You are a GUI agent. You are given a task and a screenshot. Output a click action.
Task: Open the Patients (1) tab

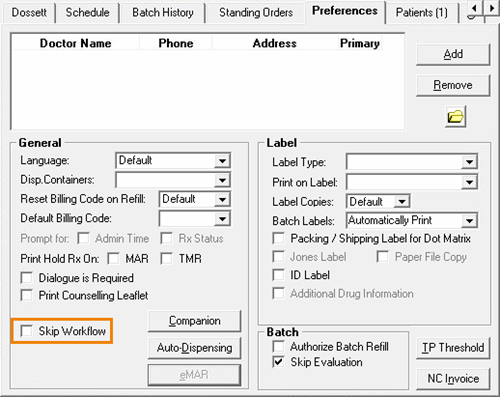click(422, 13)
